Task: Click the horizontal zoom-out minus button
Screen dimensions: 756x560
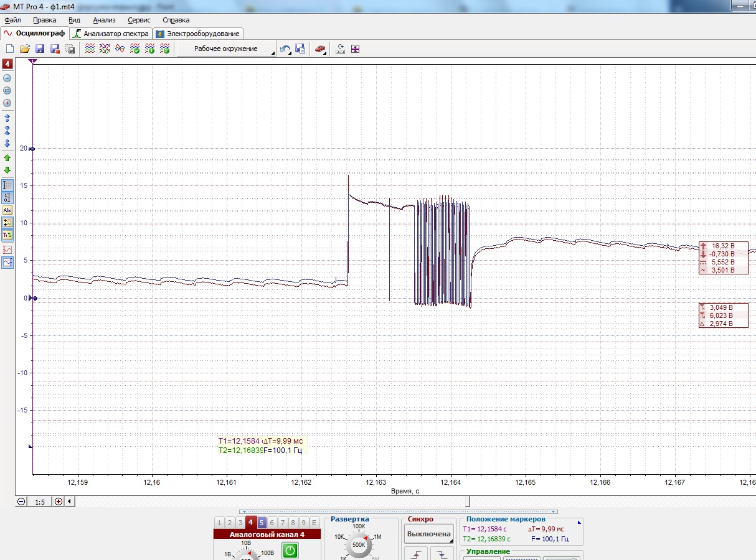Action: 22,502
